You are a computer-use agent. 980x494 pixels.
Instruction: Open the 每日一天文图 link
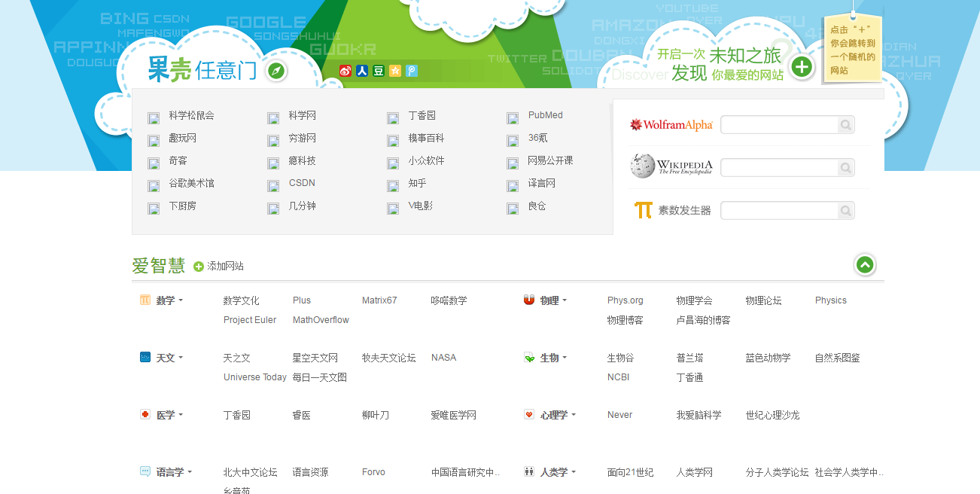click(320, 377)
